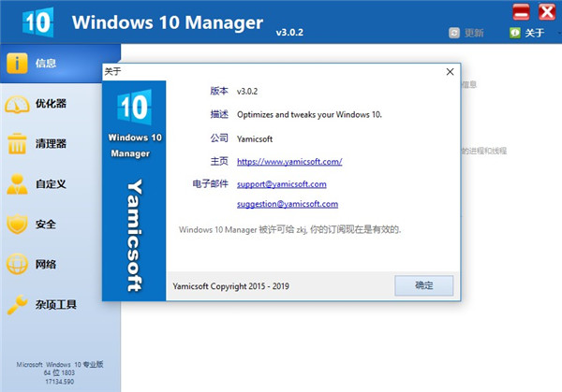
Task: Click the 更新 text in header
Action: click(x=474, y=34)
